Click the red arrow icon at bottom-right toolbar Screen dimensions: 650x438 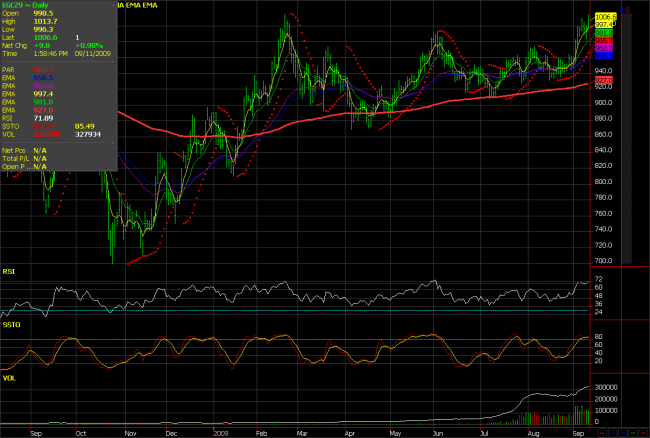coord(602,433)
